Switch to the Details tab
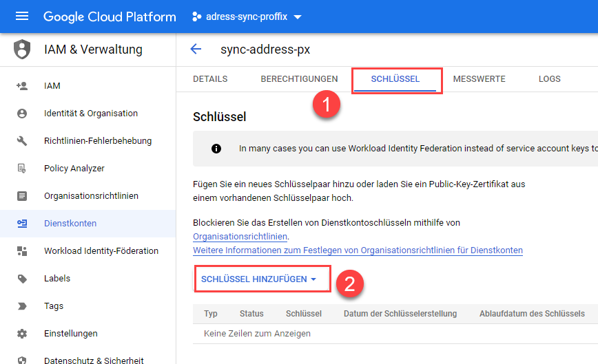This screenshot has height=364, width=598. (x=210, y=79)
